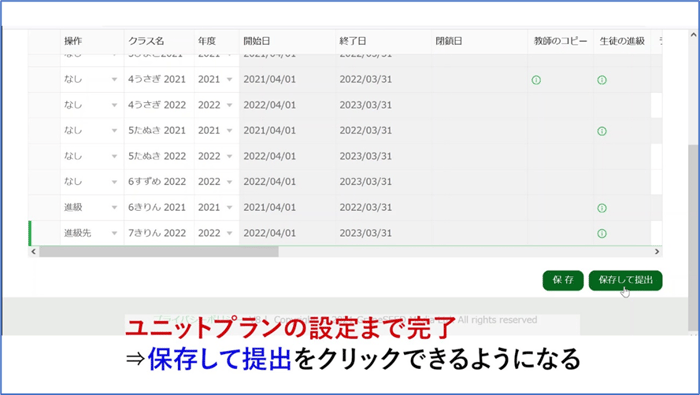Image resolution: width=700 pixels, height=395 pixels.
Task: Click 生徒の進級 info icon for 5たぬき 2021
Action: (602, 131)
